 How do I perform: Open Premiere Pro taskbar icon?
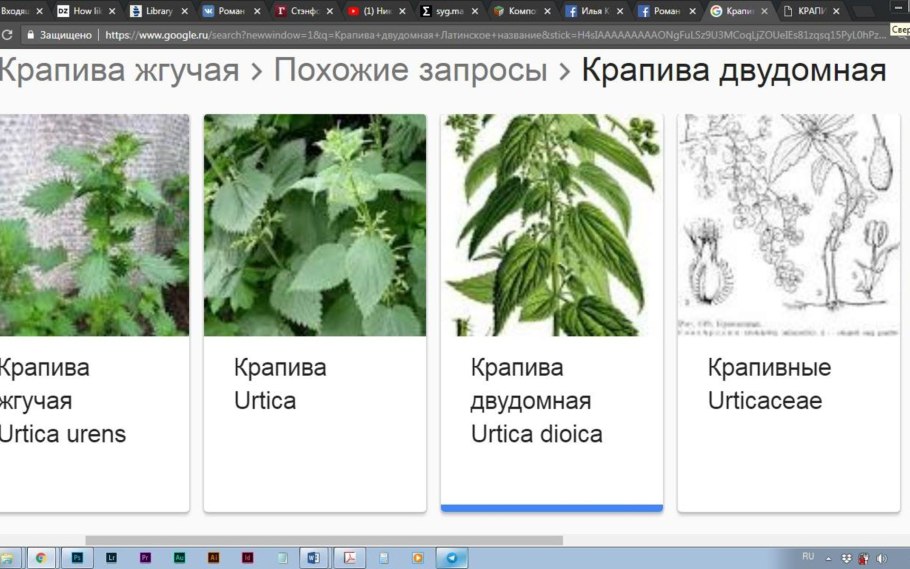coord(145,558)
